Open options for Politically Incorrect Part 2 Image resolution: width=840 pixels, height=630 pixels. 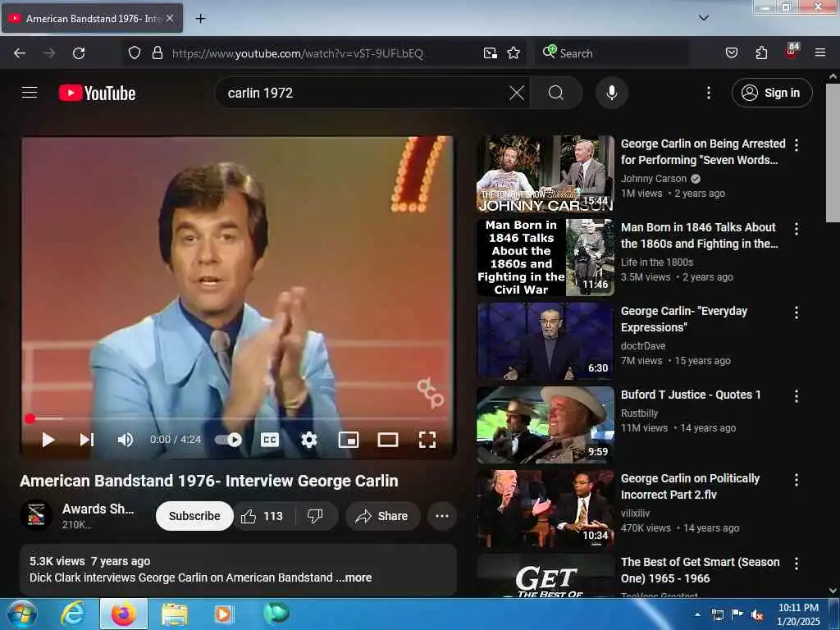click(797, 479)
